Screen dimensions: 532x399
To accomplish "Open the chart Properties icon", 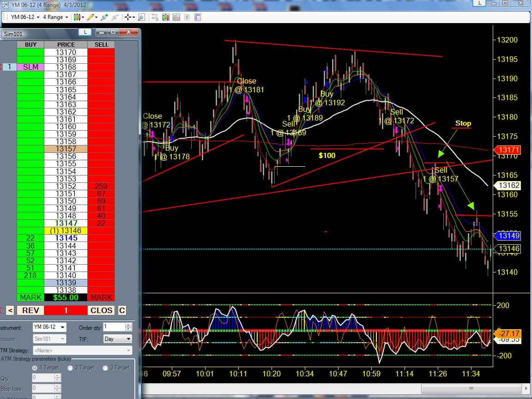I will pyautogui.click(x=198, y=17).
